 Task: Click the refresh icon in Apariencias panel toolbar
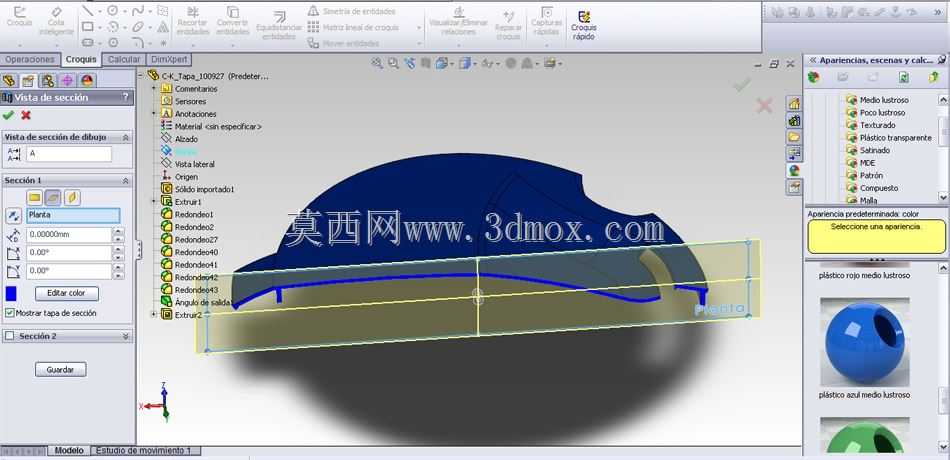click(x=903, y=78)
